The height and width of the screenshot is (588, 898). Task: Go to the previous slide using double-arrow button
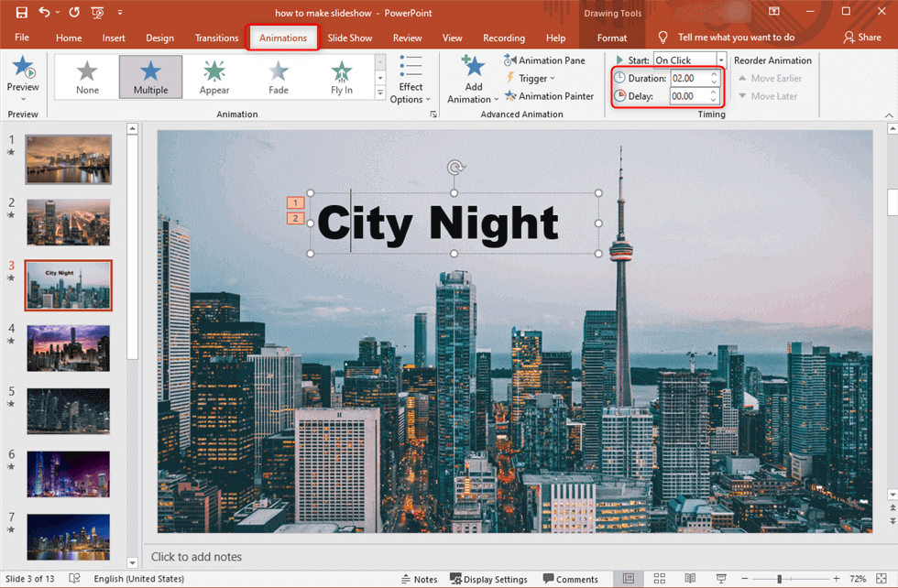(893, 507)
